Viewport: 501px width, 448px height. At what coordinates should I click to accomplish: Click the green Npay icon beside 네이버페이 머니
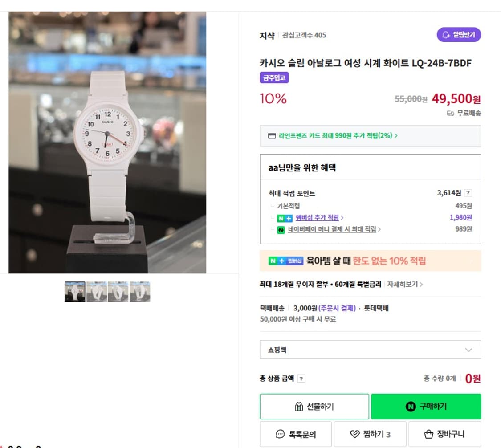[281, 229]
